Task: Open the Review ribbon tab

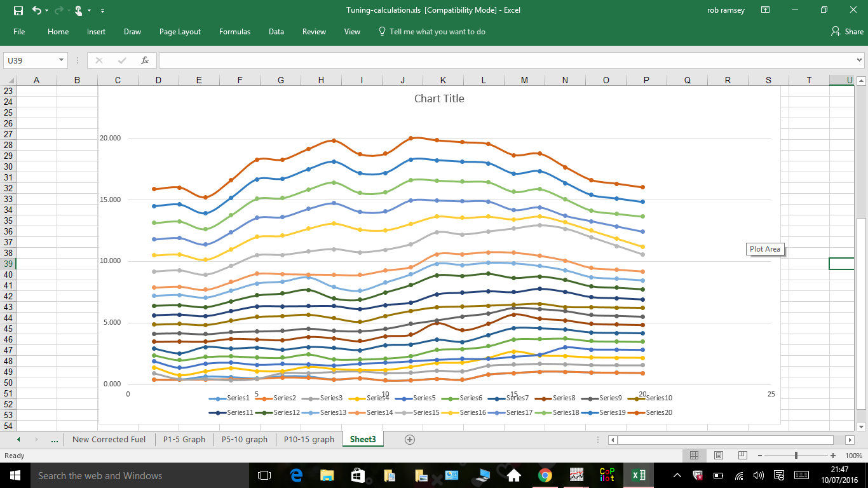Action: pyautogui.click(x=314, y=32)
